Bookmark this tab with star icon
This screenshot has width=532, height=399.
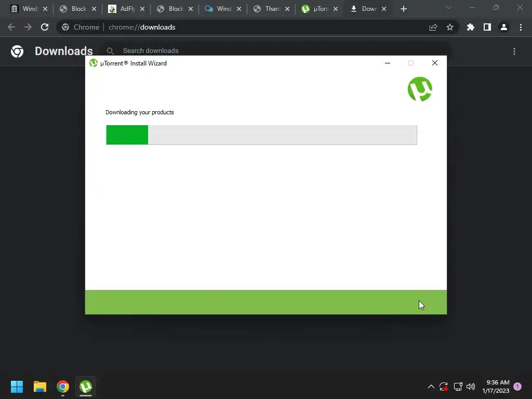coord(450,27)
